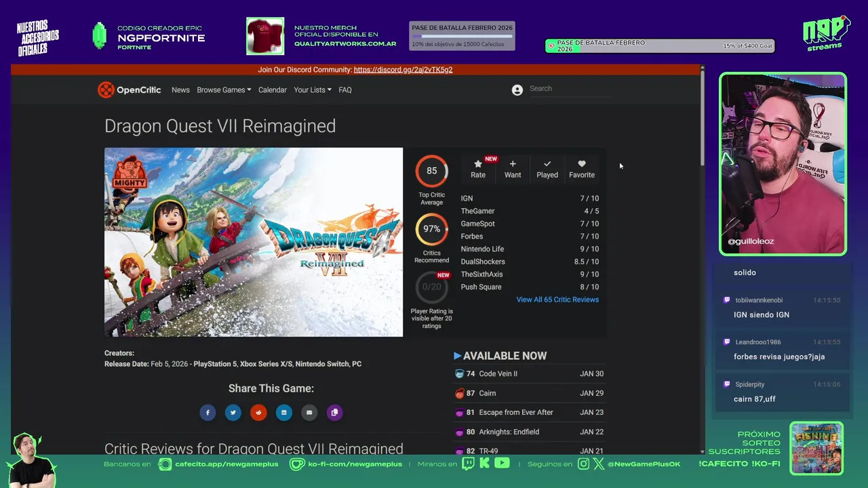Click the Dragon Quest VII cover image
The height and width of the screenshot is (488, 868).
(x=254, y=242)
